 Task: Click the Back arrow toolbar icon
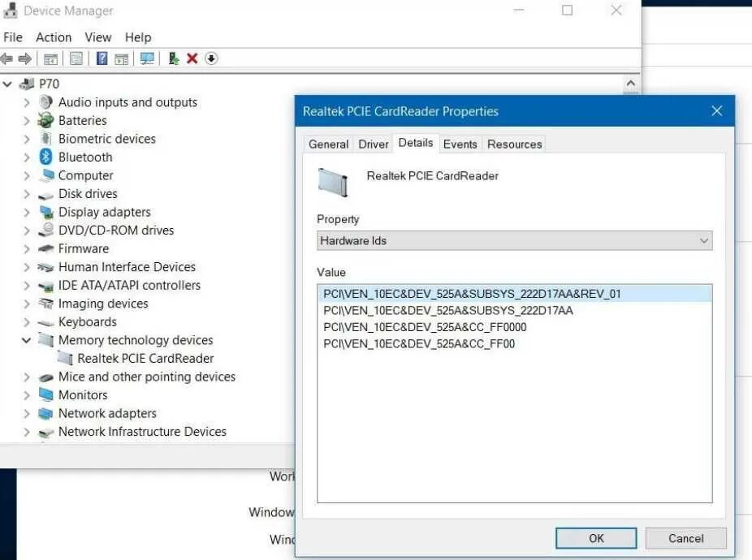tap(6, 58)
